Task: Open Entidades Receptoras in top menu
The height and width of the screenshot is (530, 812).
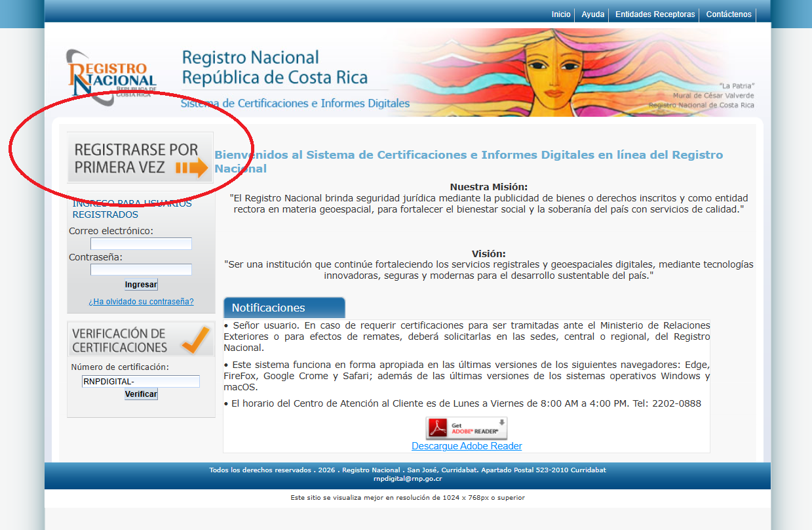Action: point(655,14)
